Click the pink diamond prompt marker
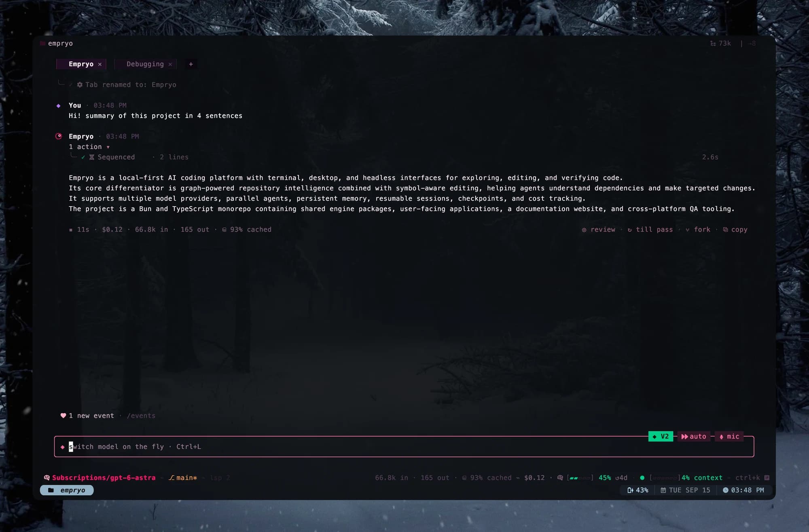This screenshot has height=532, width=809. point(62,447)
